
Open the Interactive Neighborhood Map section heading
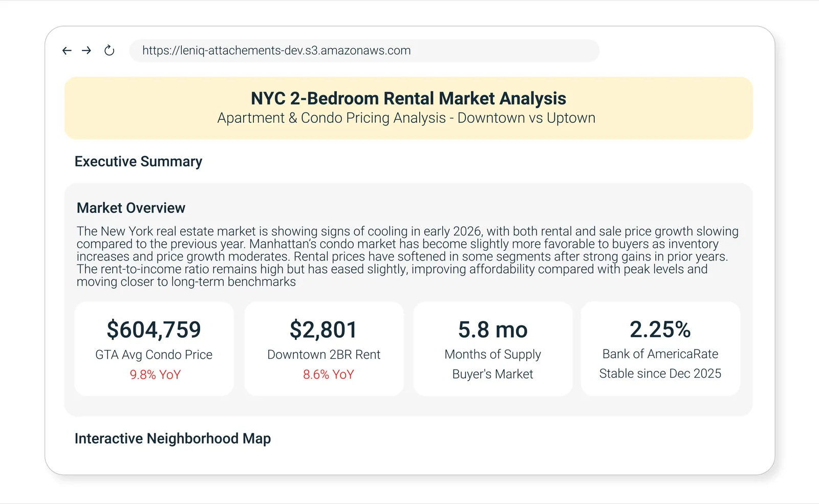(x=173, y=439)
